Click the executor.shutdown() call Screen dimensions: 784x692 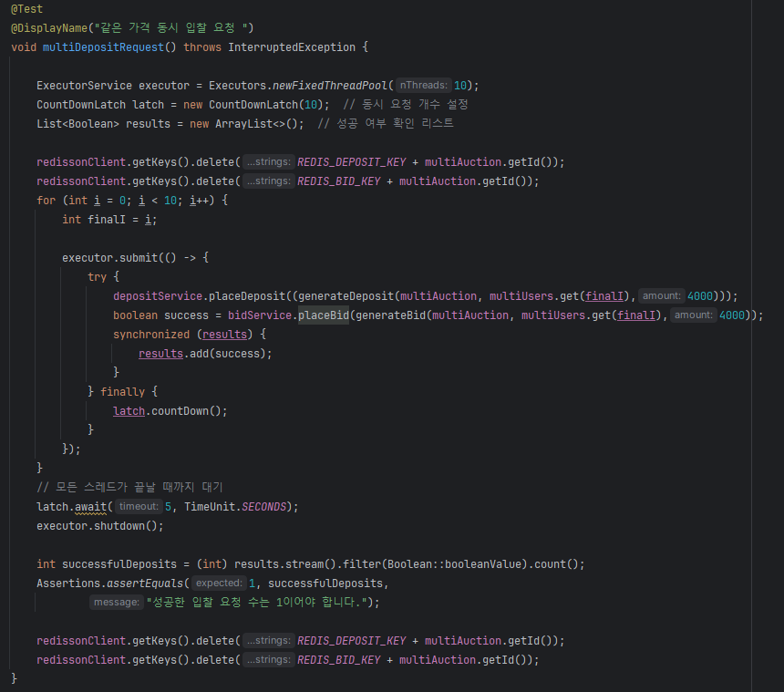[100, 526]
